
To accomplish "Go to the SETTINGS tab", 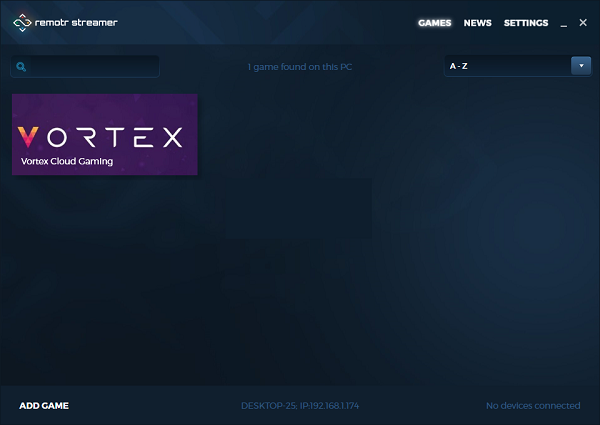I will (525, 23).
